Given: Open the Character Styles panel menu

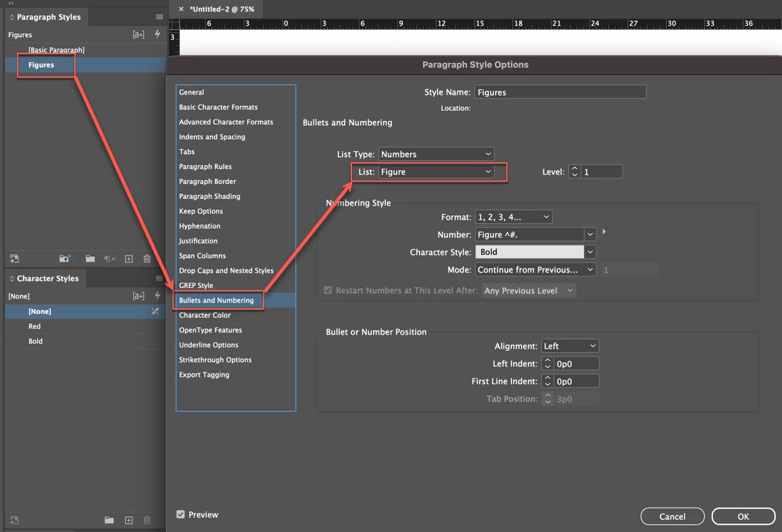Looking at the screenshot, I should 159,279.
